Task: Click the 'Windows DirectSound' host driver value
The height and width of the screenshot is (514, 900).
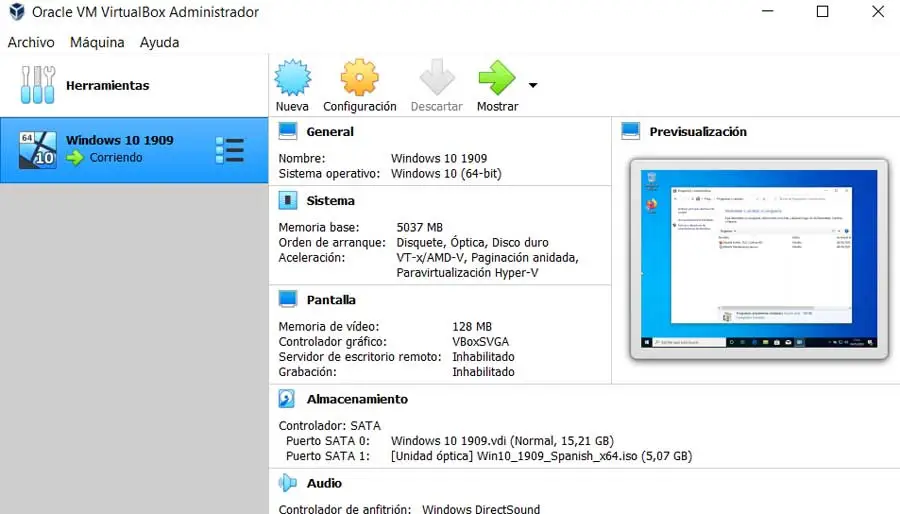Action: point(481,509)
